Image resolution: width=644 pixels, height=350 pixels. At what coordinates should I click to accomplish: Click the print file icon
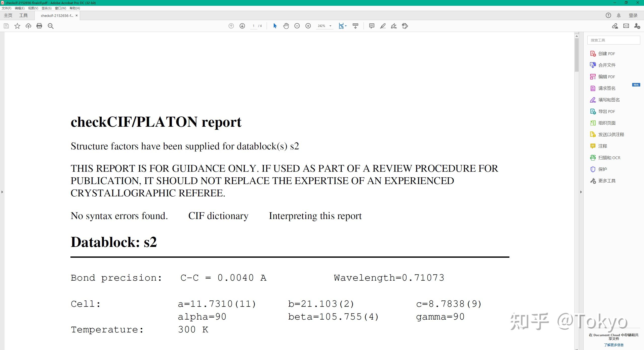click(39, 26)
